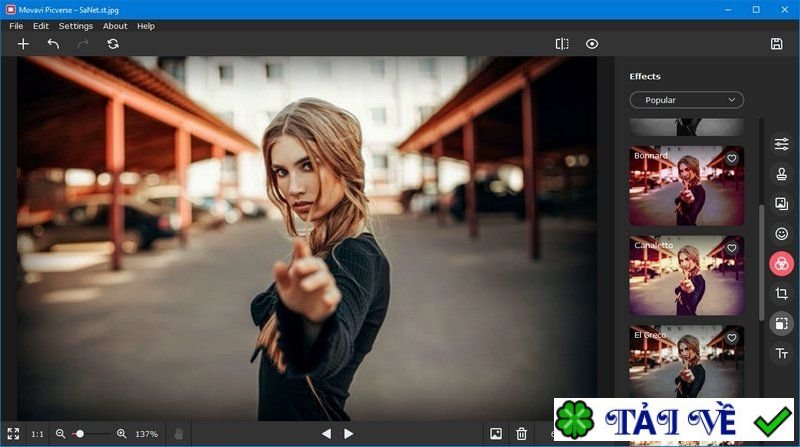Click the redo arrow icon
This screenshot has height=447, width=800.
point(83,44)
